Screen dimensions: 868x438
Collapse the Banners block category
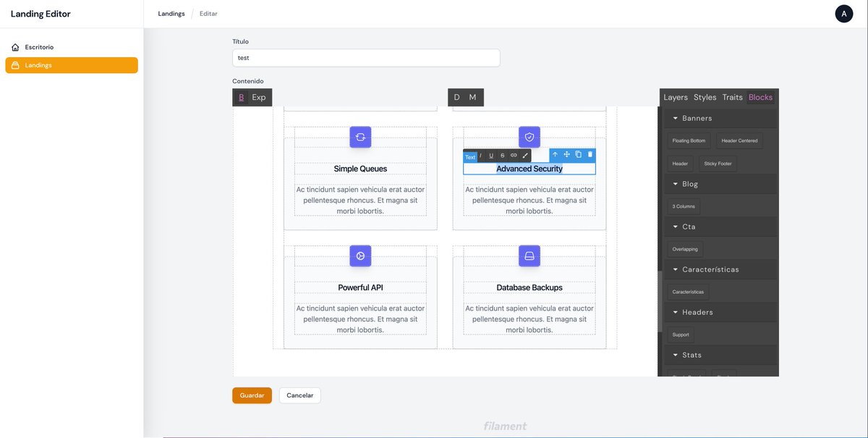[x=720, y=118]
